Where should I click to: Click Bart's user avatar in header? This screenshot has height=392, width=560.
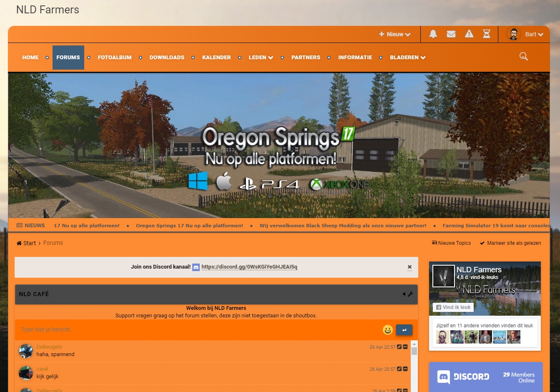tap(514, 34)
